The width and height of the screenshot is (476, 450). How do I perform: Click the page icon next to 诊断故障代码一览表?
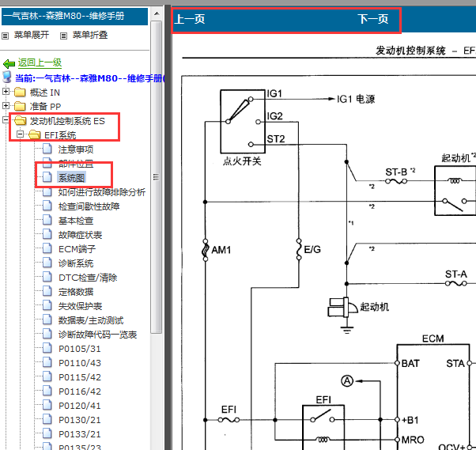pyautogui.click(x=47, y=334)
